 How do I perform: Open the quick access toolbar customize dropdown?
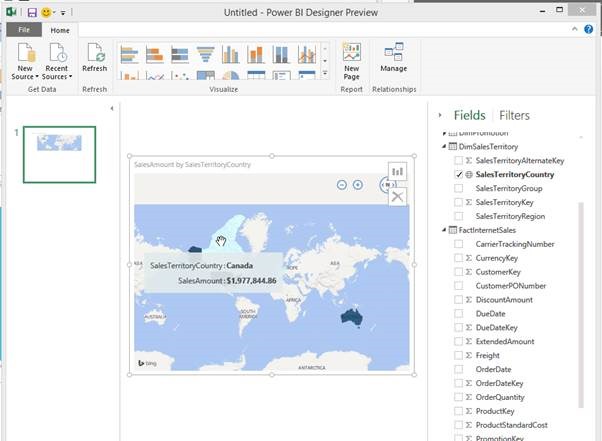63,13
